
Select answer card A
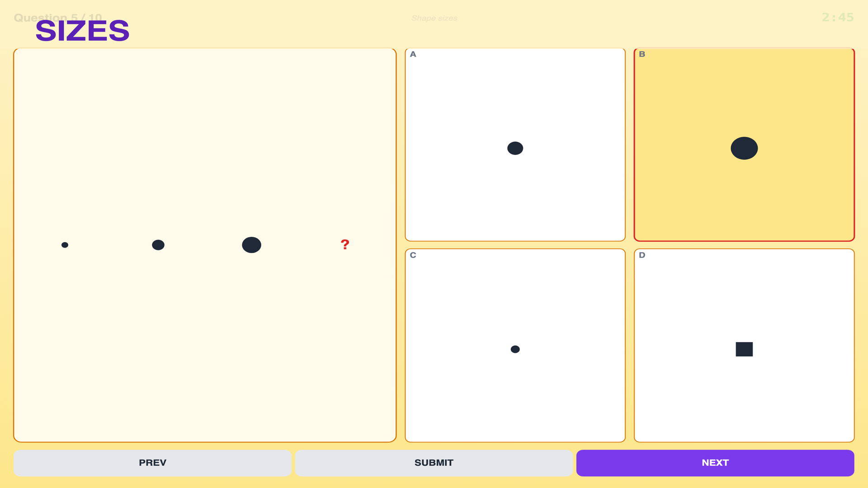point(515,145)
